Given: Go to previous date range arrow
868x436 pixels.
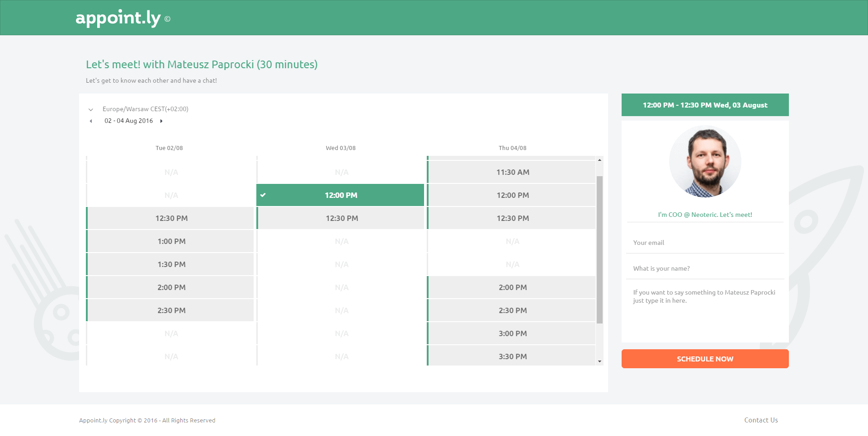Looking at the screenshot, I should (91, 121).
